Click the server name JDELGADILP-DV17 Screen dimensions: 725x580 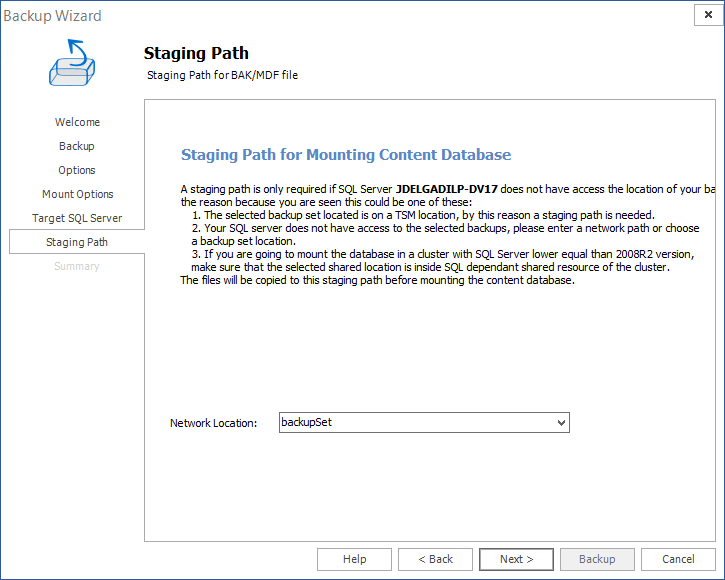447,189
